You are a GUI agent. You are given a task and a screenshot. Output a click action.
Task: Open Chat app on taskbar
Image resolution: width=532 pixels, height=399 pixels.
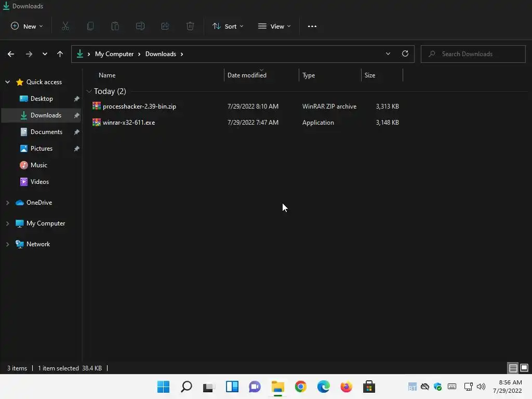pyautogui.click(x=255, y=387)
